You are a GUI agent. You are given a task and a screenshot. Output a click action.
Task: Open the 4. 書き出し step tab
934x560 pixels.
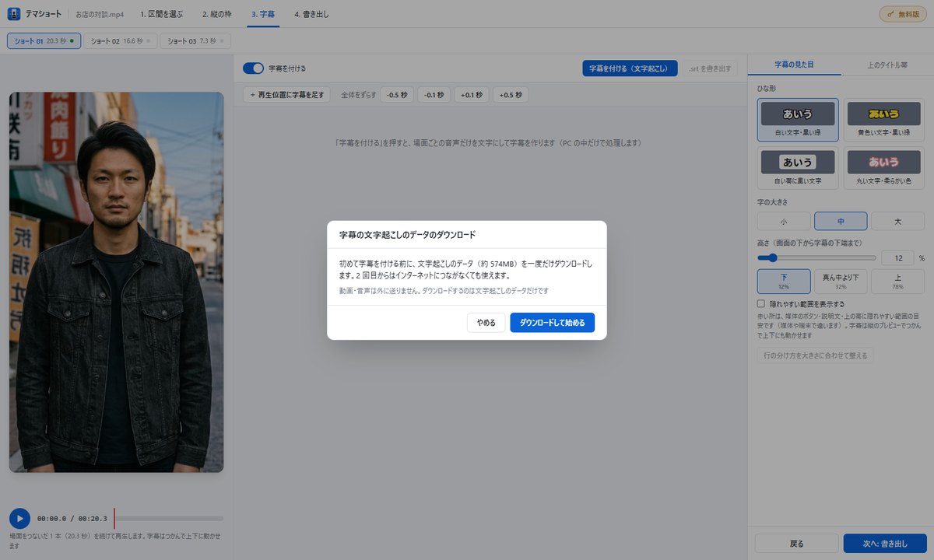pyautogui.click(x=311, y=14)
